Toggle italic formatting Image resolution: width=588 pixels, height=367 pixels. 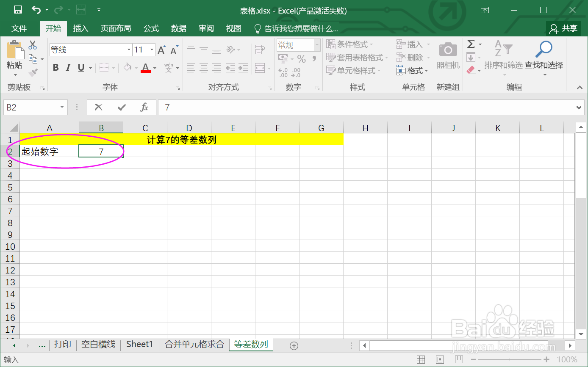tap(69, 67)
